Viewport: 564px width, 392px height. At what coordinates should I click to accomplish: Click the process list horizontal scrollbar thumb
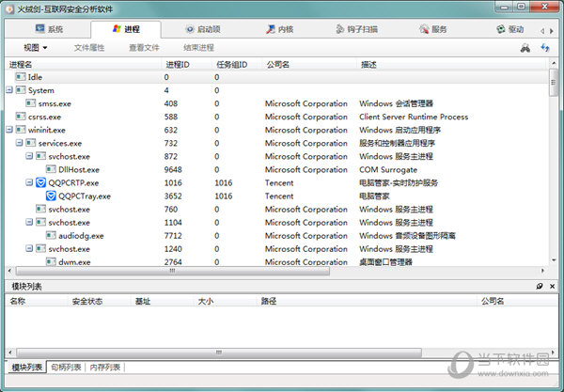[x=173, y=271]
